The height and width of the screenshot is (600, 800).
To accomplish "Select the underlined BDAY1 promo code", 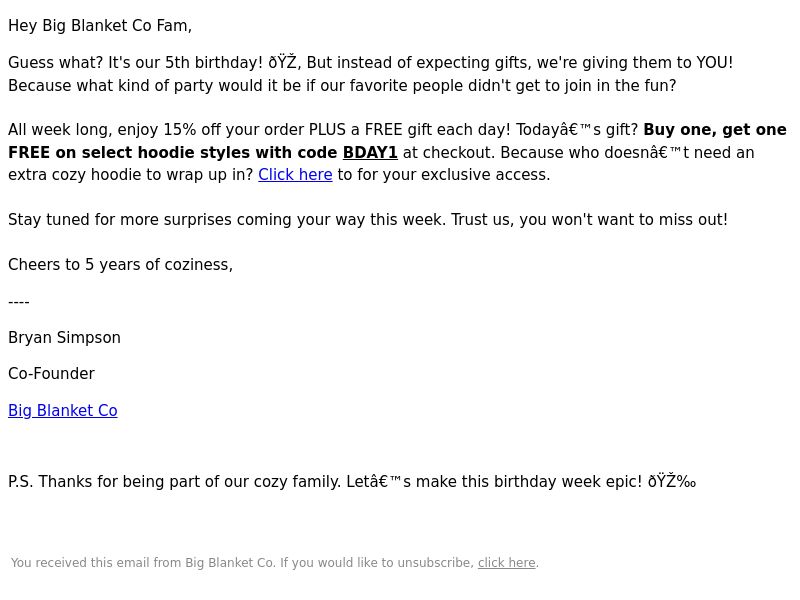I will [x=370, y=152].
